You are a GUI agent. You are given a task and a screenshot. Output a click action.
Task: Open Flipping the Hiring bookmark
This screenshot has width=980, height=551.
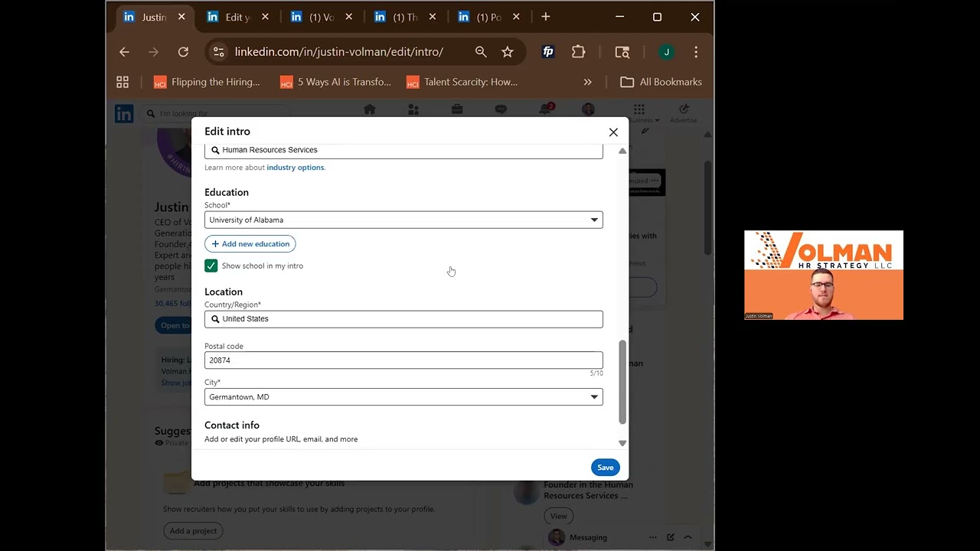tap(207, 82)
